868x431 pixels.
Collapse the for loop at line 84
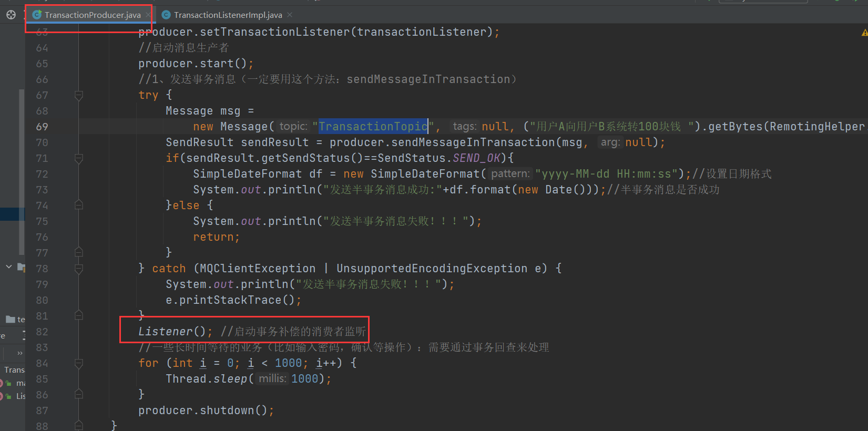pyautogui.click(x=79, y=363)
